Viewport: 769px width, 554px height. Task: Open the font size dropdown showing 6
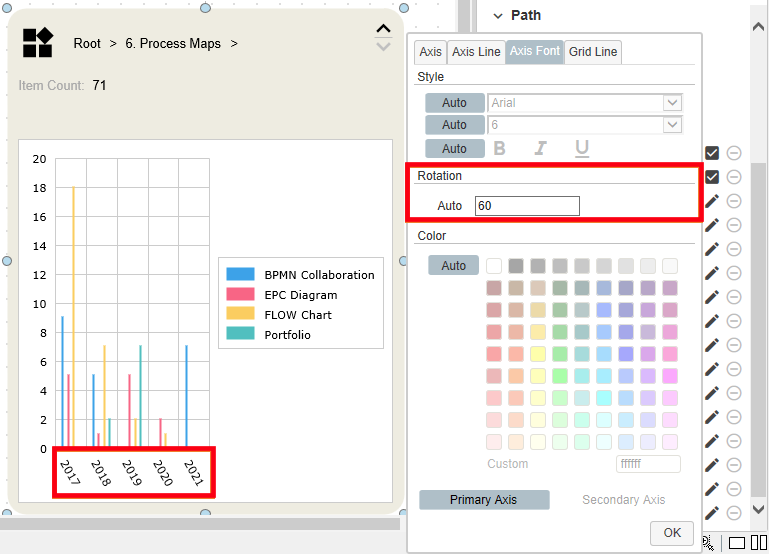[672, 125]
